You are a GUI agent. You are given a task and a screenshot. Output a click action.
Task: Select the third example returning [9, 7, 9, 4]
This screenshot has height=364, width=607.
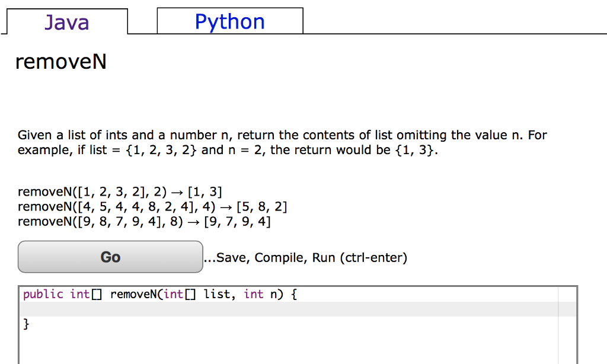[145, 221]
